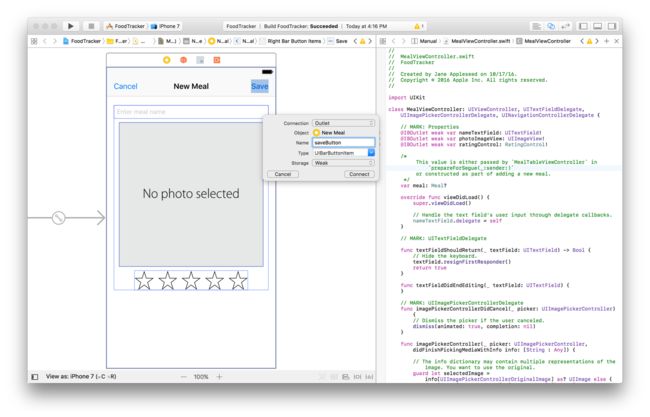Open the Add New Constraints menu
This screenshot has height=417, width=650.
[357, 377]
